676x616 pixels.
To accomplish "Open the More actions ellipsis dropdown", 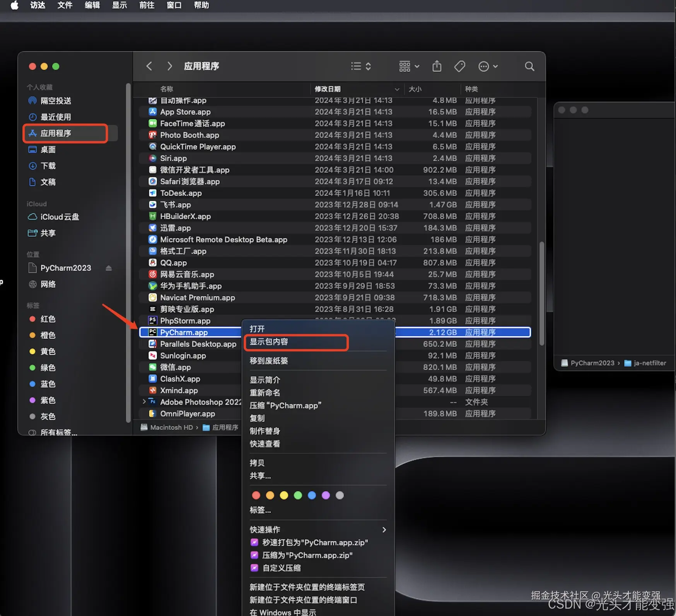I will pos(488,66).
